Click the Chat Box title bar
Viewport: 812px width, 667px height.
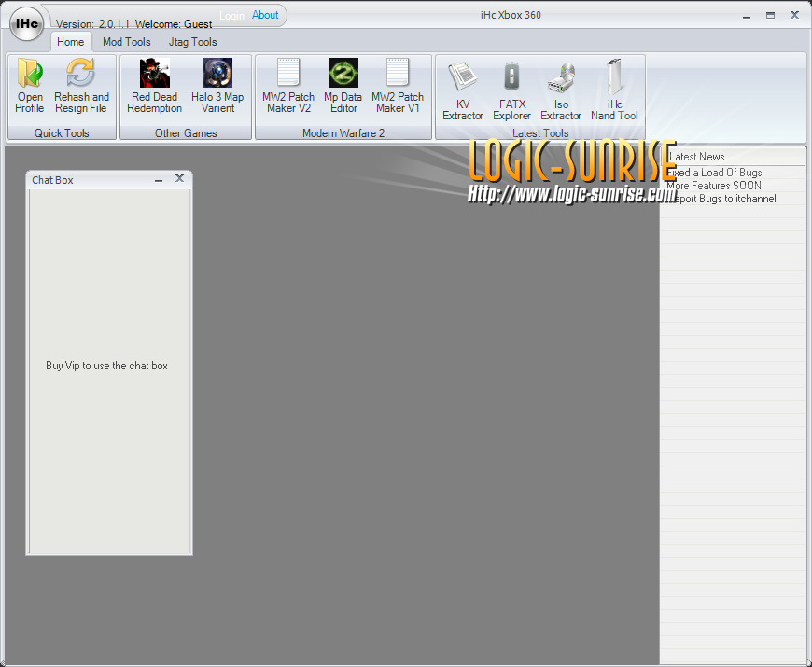(109, 180)
